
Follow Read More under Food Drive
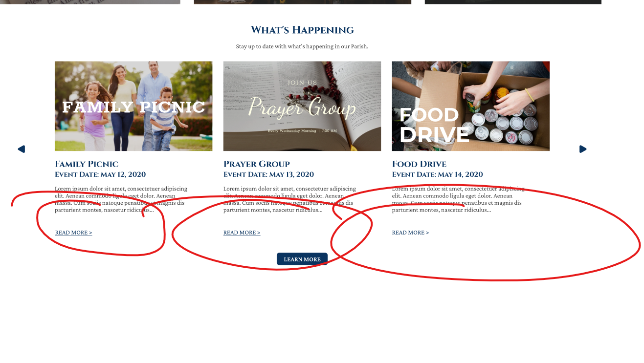tap(410, 233)
